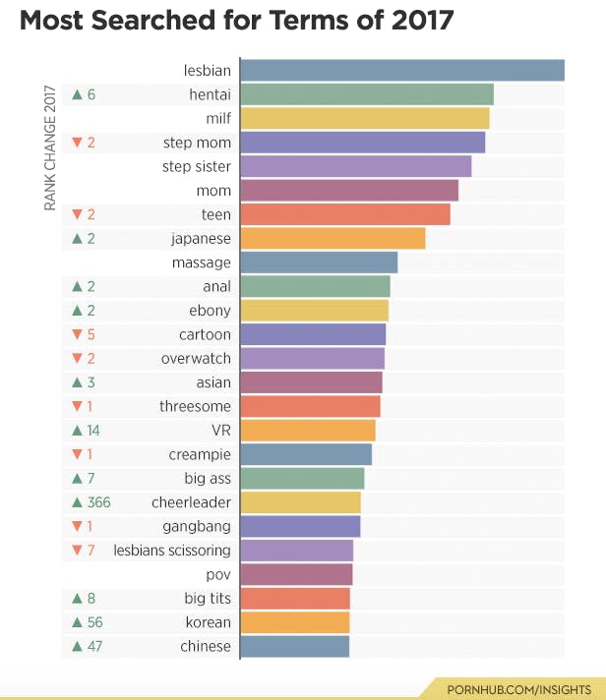Click the green up arrow beside hentai

78,94
